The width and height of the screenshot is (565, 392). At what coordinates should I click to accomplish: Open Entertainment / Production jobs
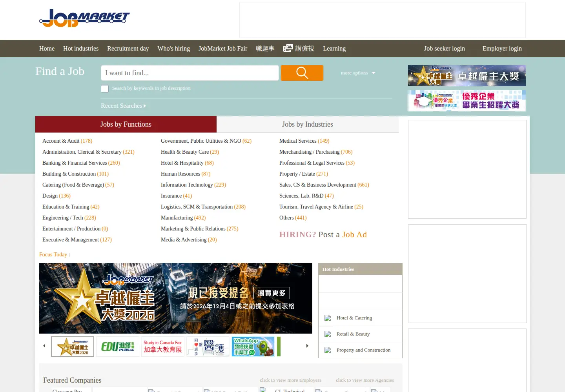(75, 229)
